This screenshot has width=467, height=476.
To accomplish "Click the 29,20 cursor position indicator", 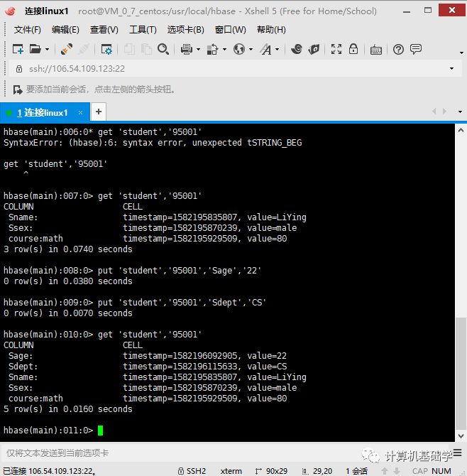I will click(317, 471).
